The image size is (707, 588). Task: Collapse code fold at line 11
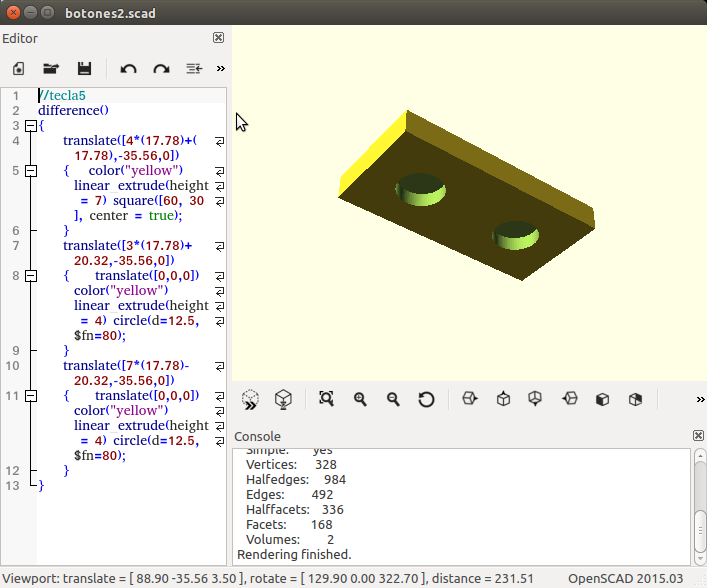tap(31, 396)
